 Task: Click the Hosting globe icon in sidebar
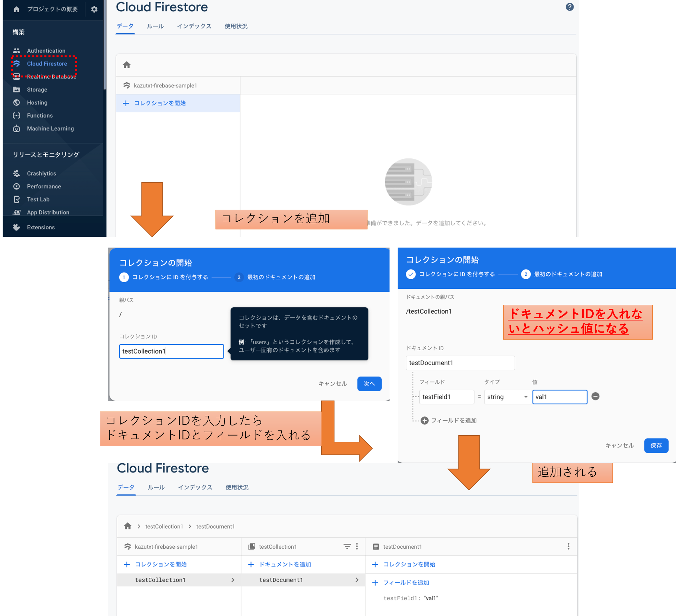pos(17,103)
